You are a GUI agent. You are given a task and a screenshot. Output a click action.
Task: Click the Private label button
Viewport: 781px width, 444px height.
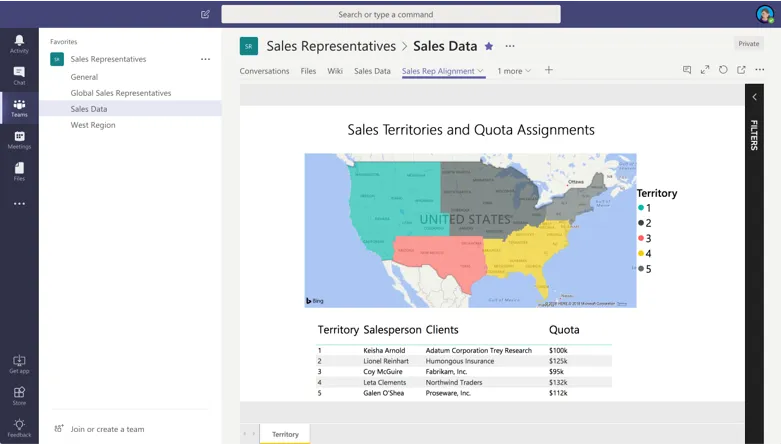pyautogui.click(x=748, y=43)
